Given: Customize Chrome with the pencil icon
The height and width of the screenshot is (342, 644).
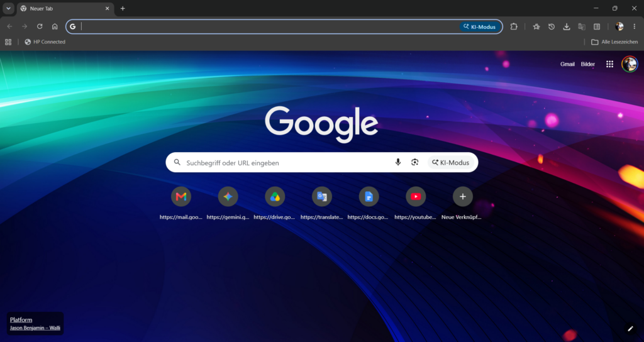Looking at the screenshot, I should point(630,328).
